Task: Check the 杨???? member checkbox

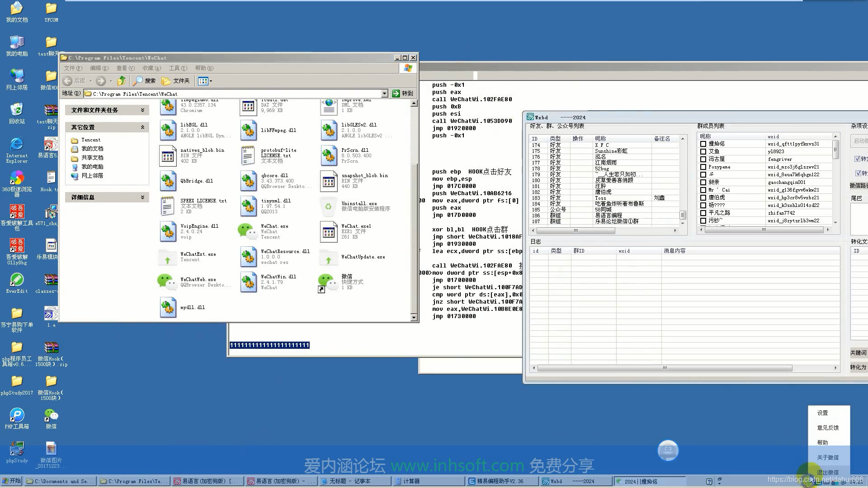Action: pos(703,205)
